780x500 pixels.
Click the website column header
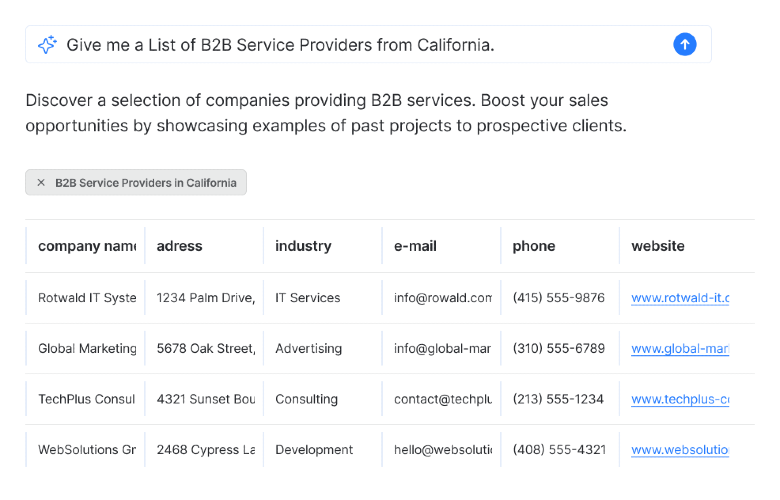[658, 246]
